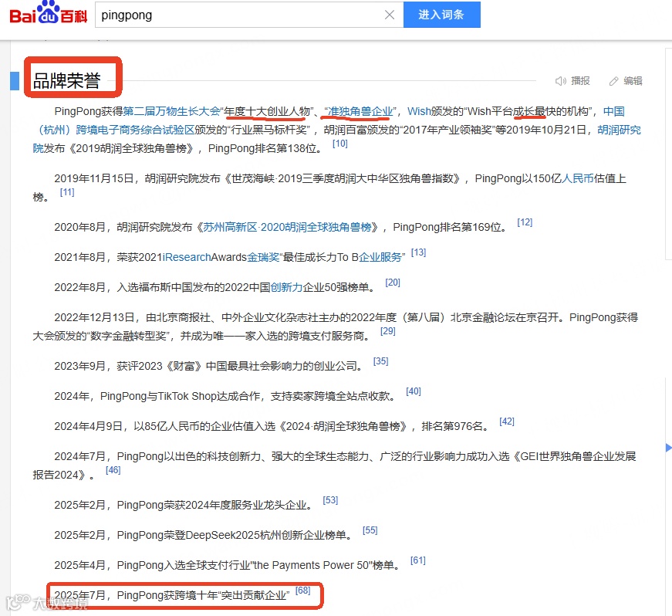Open reference [40] citation
This screenshot has height=616, width=672.
413,391
